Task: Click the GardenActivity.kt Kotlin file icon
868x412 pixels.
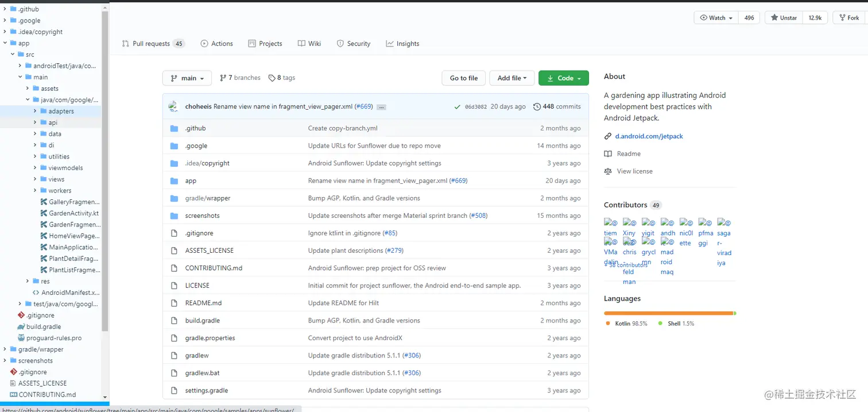Action: (x=44, y=213)
